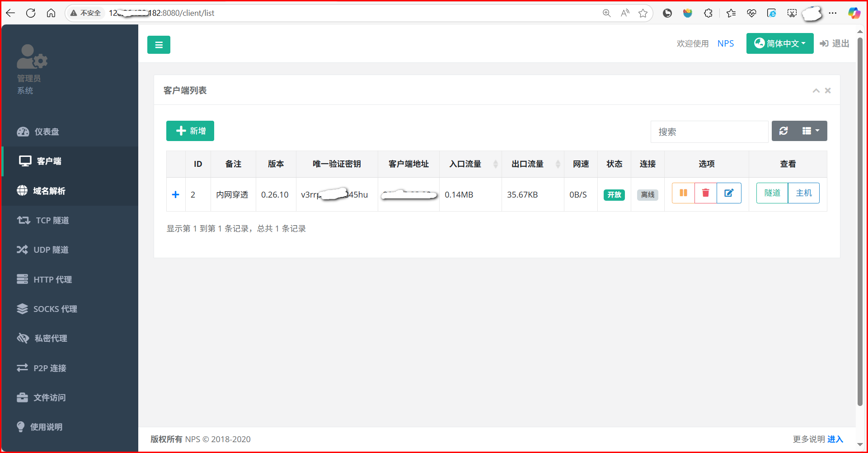Pause client 内网穿透 with stop icon
Image resolution: width=868 pixels, height=453 pixels.
[x=683, y=193]
